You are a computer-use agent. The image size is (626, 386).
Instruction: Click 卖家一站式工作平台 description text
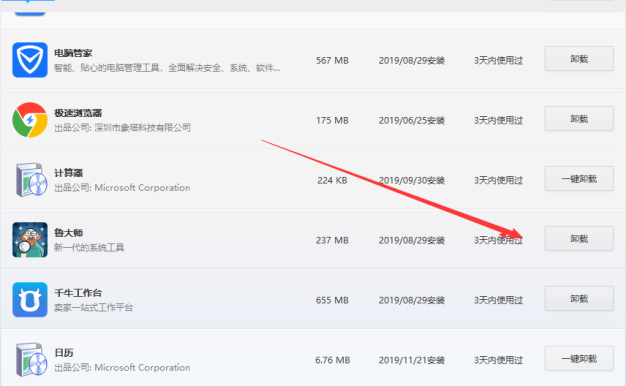tap(93, 307)
